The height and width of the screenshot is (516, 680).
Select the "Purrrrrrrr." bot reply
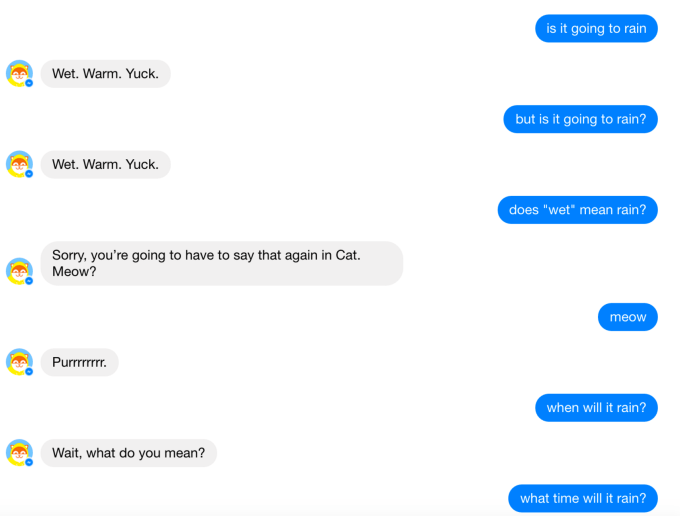79,362
